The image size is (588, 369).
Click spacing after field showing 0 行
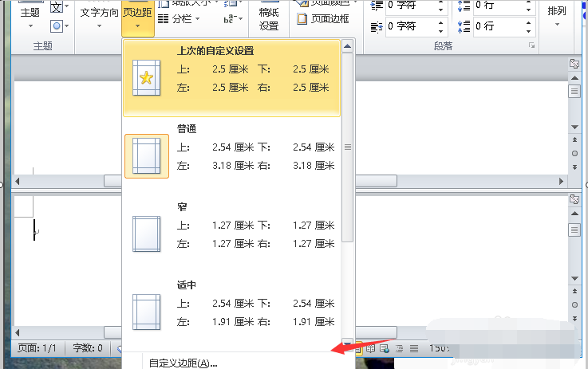(498, 26)
